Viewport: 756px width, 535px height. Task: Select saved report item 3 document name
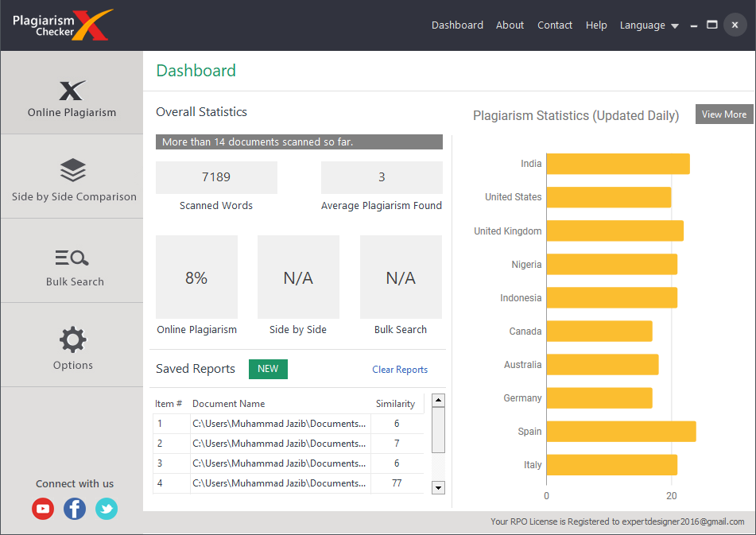click(x=279, y=463)
